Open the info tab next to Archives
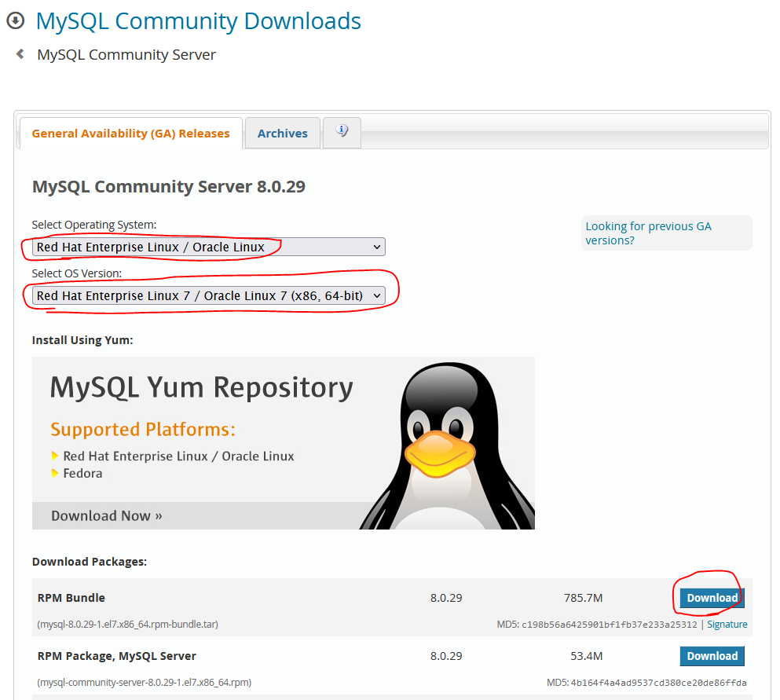Viewport: 780px width, 700px height. click(341, 132)
